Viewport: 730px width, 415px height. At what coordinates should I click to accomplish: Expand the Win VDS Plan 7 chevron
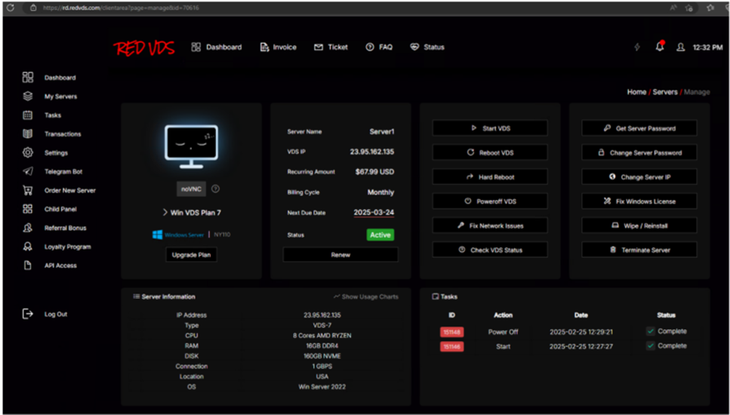pyautogui.click(x=164, y=212)
